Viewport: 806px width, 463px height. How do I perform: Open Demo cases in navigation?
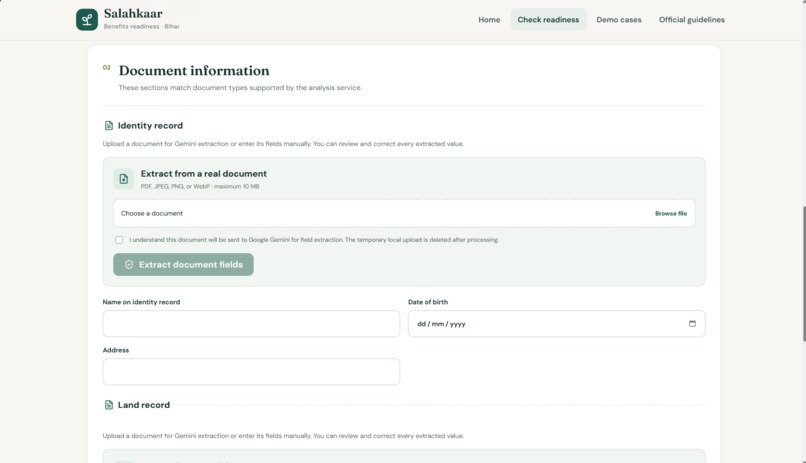pyautogui.click(x=619, y=20)
